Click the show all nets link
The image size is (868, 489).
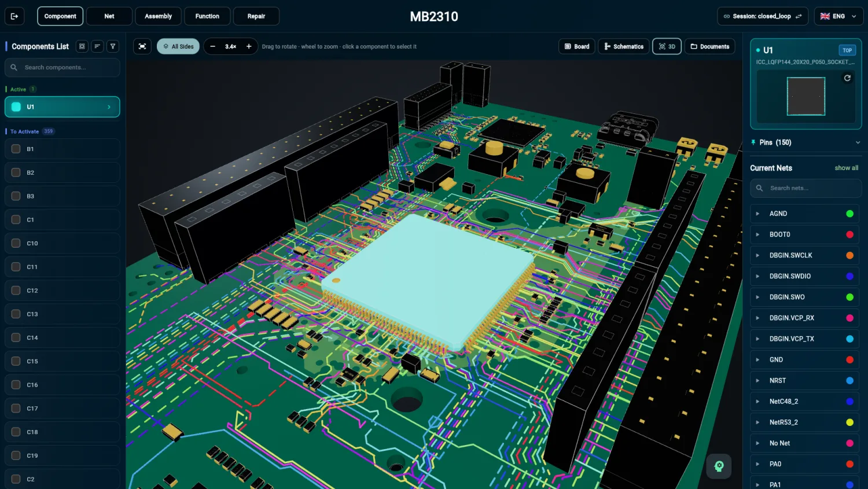coord(846,168)
